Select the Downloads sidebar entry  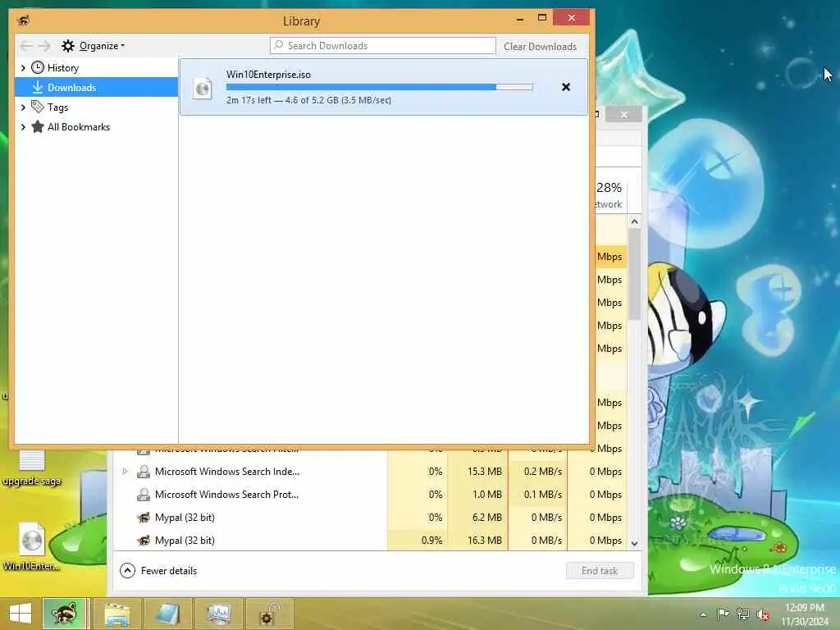(97, 87)
